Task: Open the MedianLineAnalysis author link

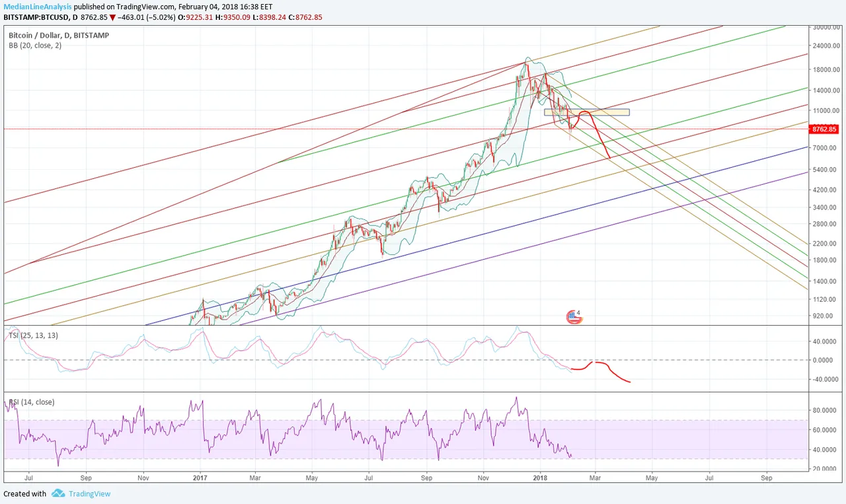Action: tap(37, 6)
